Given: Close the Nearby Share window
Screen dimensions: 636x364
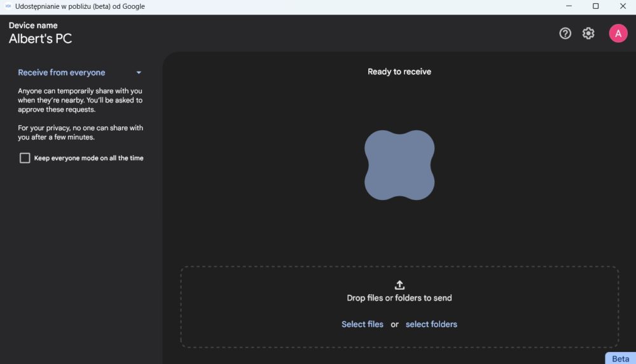Looking at the screenshot, I should point(623,6).
